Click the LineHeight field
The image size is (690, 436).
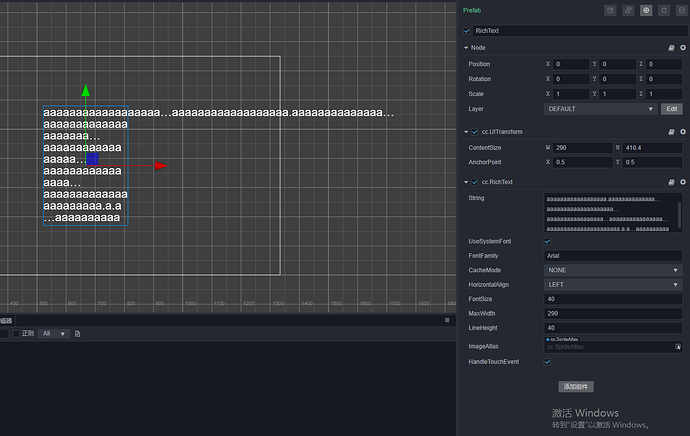[613, 328]
